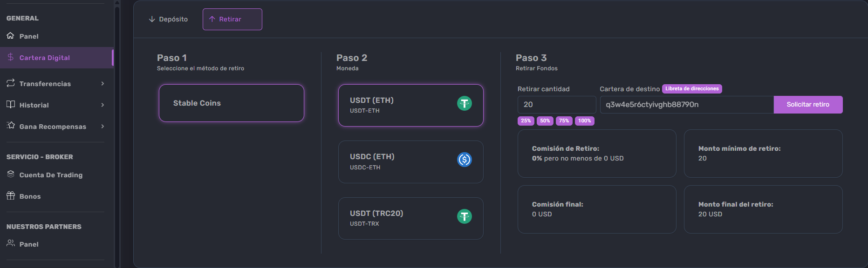Click the home icon beside Panel

10,35
